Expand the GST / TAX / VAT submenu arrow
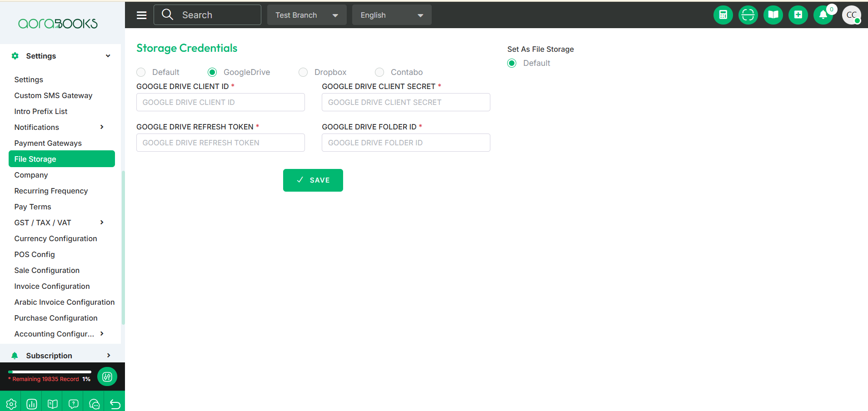Screen dimensions: 868x411 [102, 223]
